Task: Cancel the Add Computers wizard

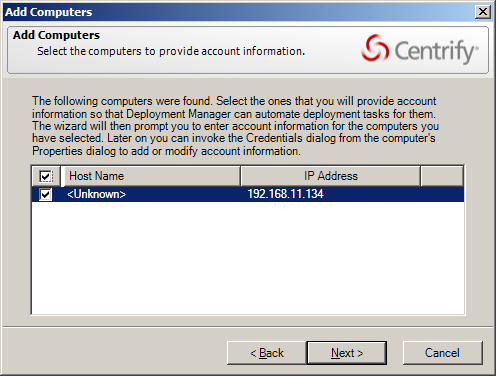Action: 442,353
